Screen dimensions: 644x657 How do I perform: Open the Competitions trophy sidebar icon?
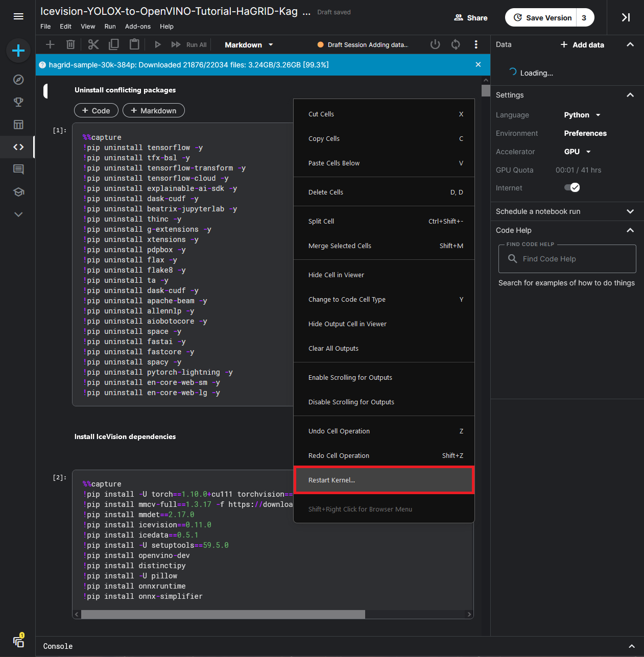[x=18, y=102]
